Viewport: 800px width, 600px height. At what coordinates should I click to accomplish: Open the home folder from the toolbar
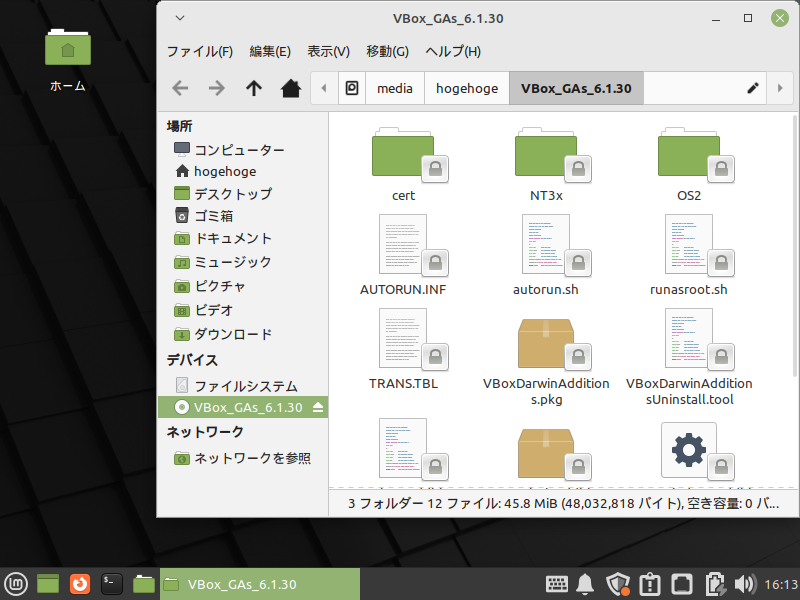[291, 88]
